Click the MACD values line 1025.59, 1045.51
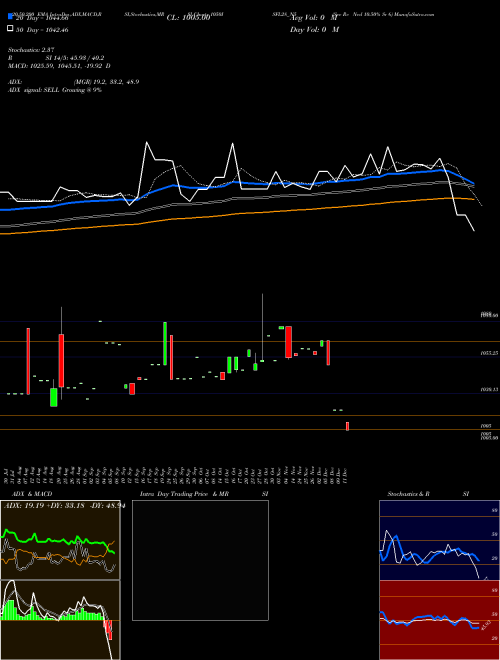This screenshot has width=500, height=660. point(59,66)
